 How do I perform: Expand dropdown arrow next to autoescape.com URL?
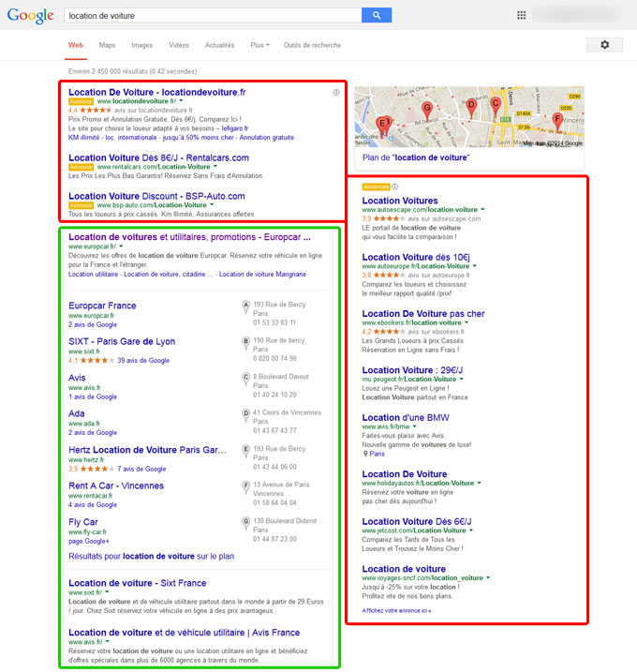482,210
